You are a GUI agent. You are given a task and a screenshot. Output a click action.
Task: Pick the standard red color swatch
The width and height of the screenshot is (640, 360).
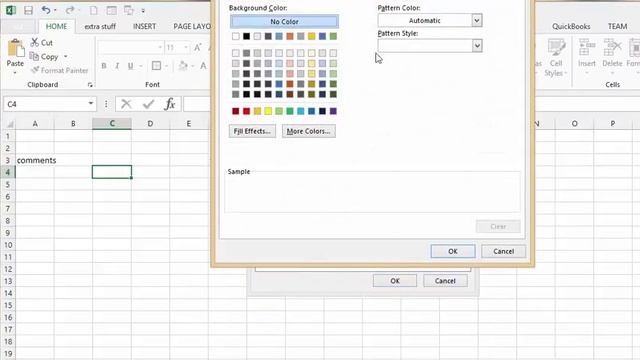247,111
